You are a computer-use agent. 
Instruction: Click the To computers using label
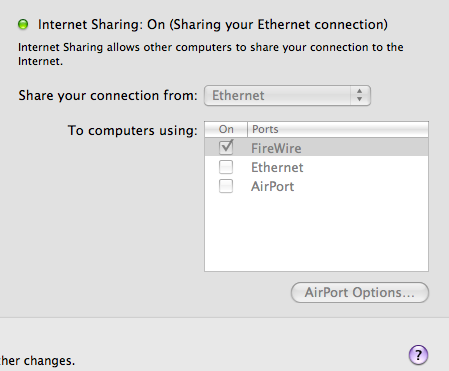point(133,130)
